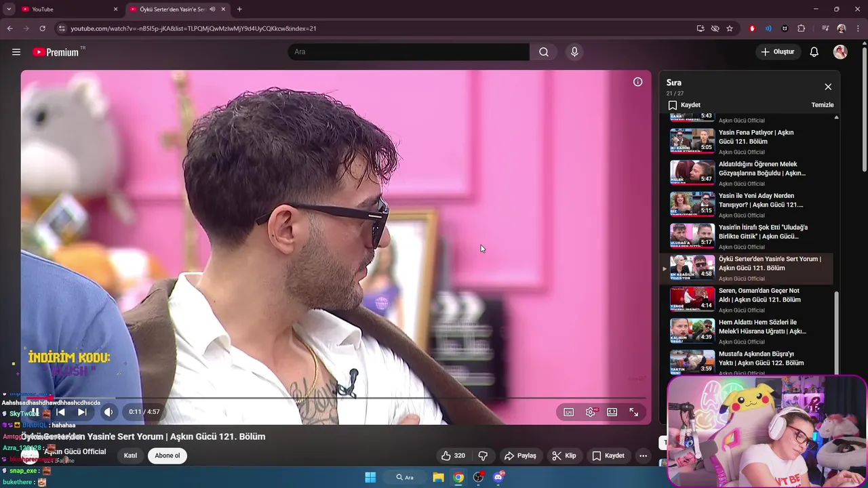Close the Sıra queue panel
868x488 pixels.
tap(828, 87)
